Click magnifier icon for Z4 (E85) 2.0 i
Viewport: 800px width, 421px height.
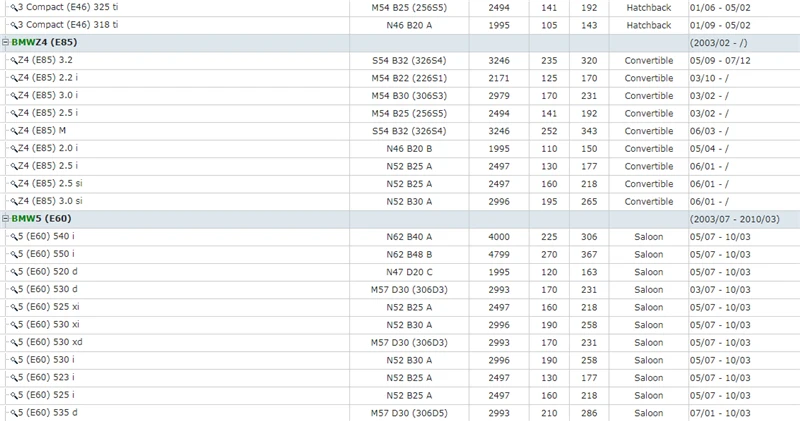14,149
